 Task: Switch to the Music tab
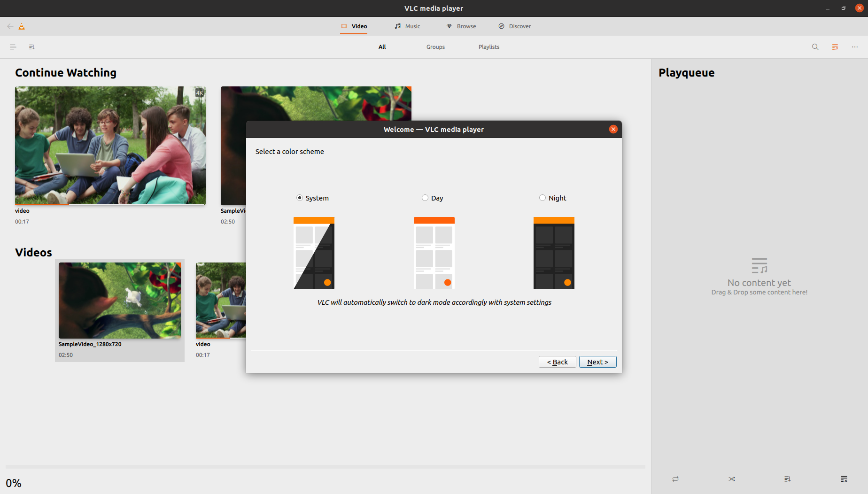(x=407, y=26)
